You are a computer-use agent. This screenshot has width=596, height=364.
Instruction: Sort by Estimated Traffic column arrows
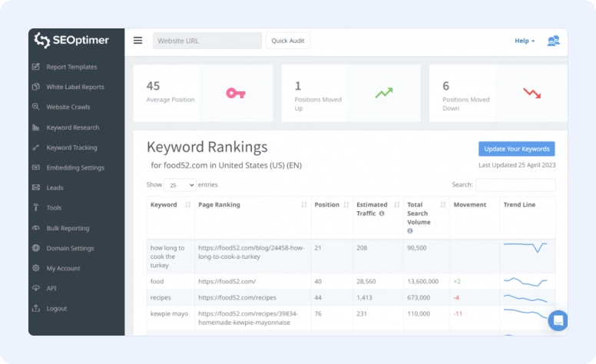point(397,205)
